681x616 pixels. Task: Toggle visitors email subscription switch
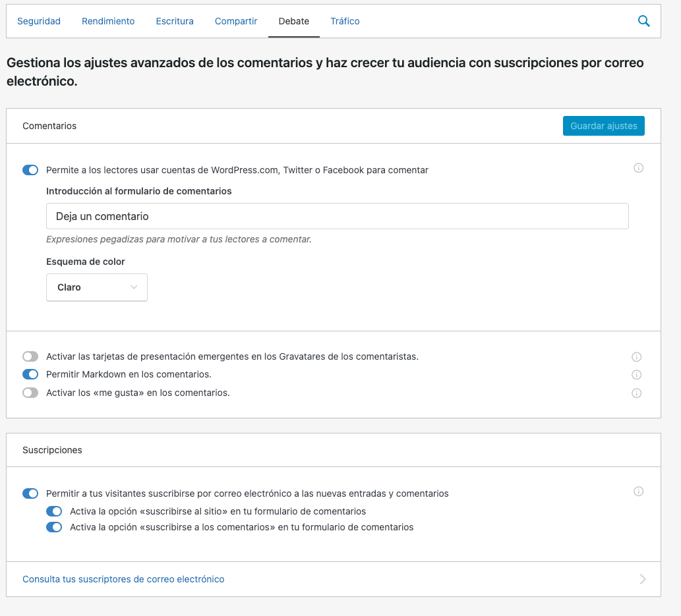30,493
